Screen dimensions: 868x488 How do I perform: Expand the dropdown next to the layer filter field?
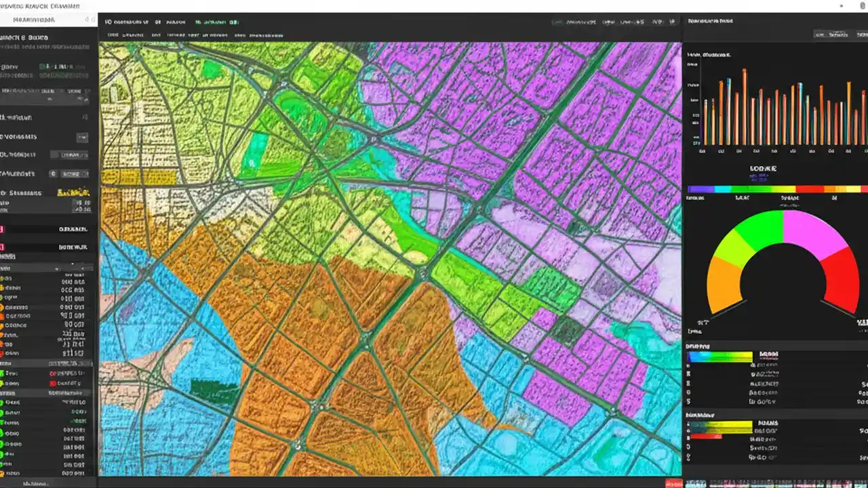[x=75, y=174]
